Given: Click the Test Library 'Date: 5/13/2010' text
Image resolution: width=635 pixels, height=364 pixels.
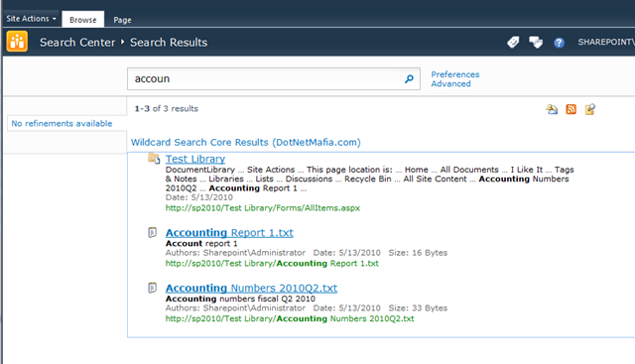Looking at the screenshot, I should (199, 197).
